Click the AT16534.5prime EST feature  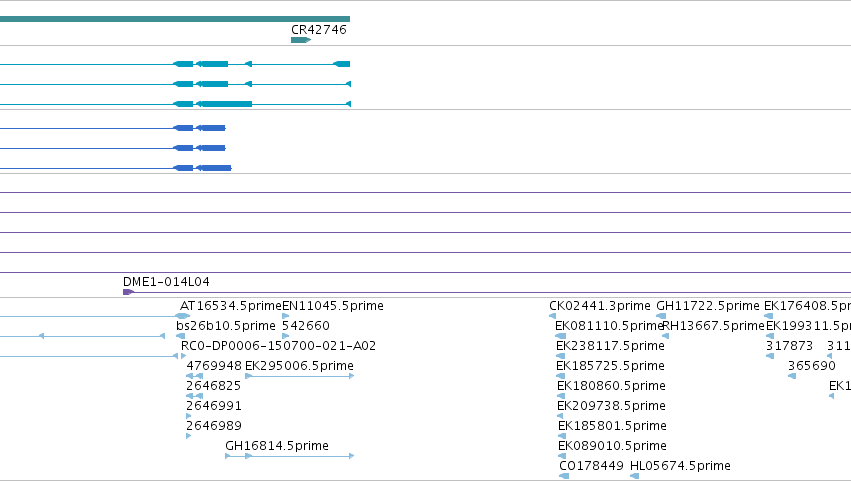tap(182, 316)
